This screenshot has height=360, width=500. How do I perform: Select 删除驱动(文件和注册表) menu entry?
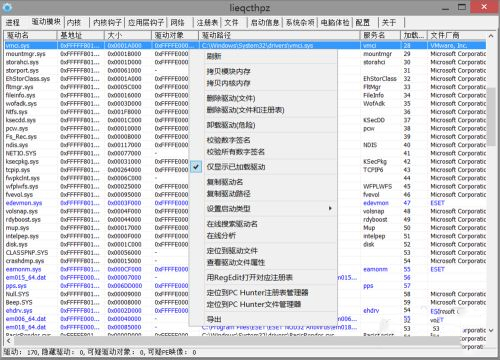245,110
